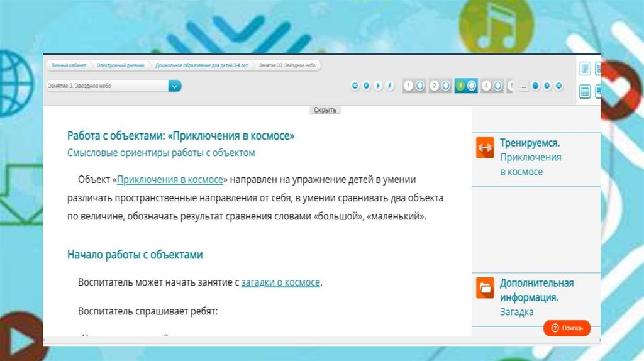
Task: Toggle the circle next to page 2
Action: point(446,86)
